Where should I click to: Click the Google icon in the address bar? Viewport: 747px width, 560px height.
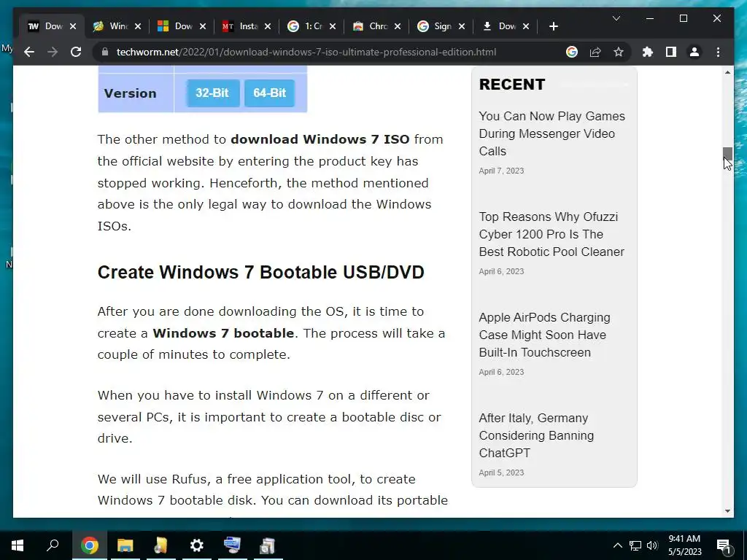[x=572, y=52]
